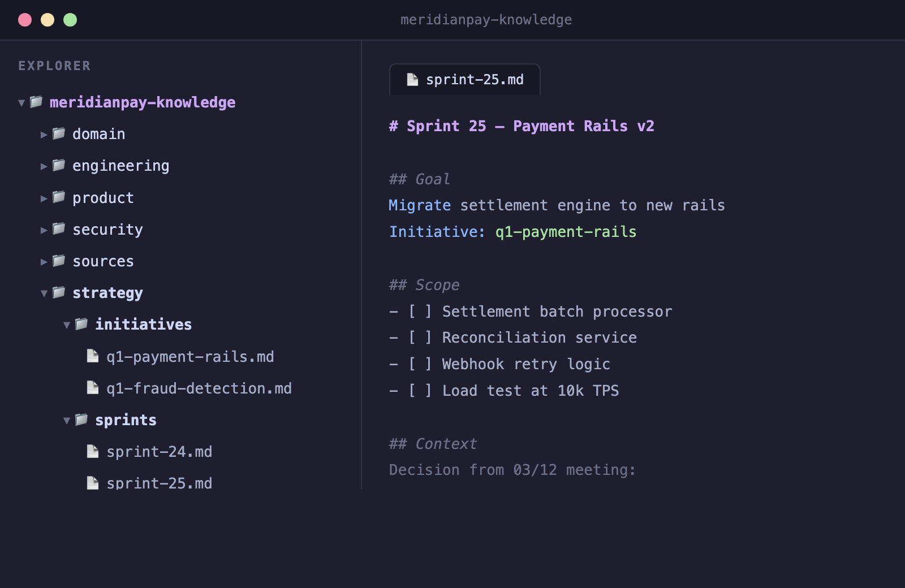Screen dimensions: 905x588
Task: Click the EXPLORER panel header
Action: 54,66
